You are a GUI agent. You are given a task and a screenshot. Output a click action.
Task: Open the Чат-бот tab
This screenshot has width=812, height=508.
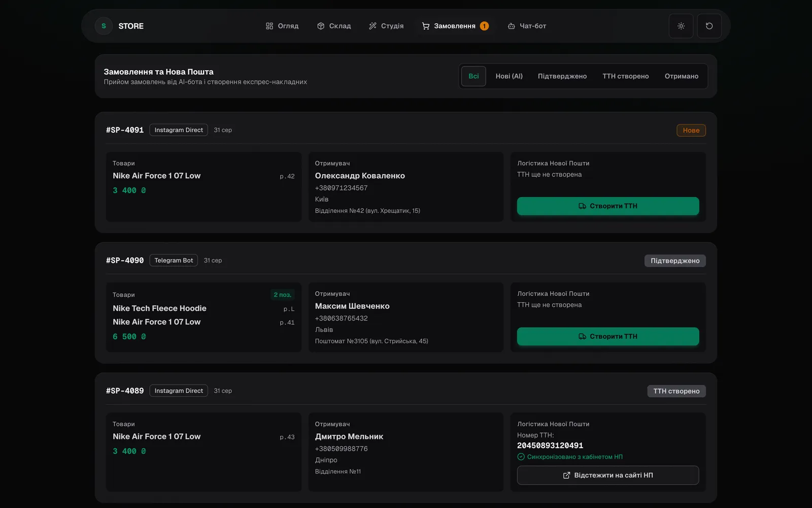point(527,26)
